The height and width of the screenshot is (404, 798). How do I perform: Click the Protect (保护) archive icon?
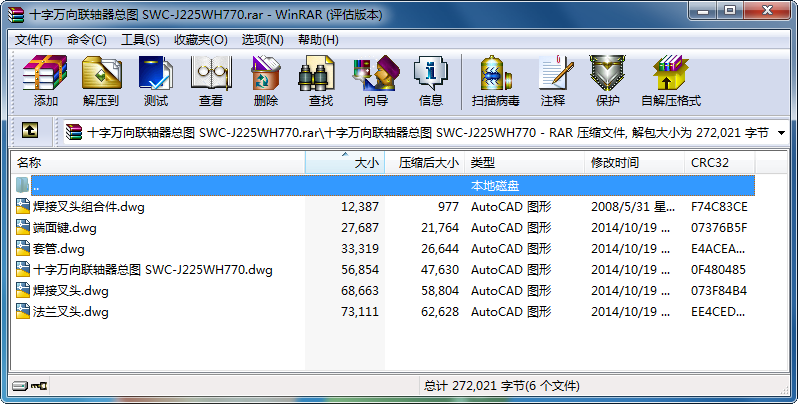[607, 81]
